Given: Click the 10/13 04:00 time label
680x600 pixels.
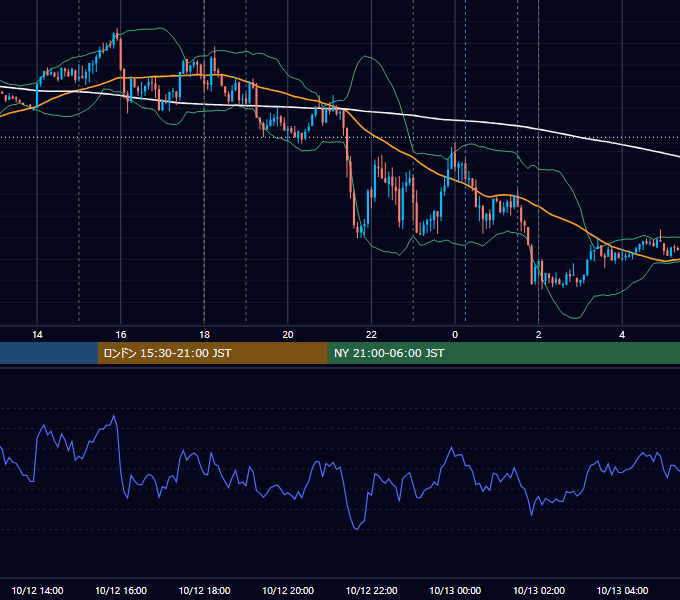Looking at the screenshot, I should pyautogui.click(x=622, y=590).
